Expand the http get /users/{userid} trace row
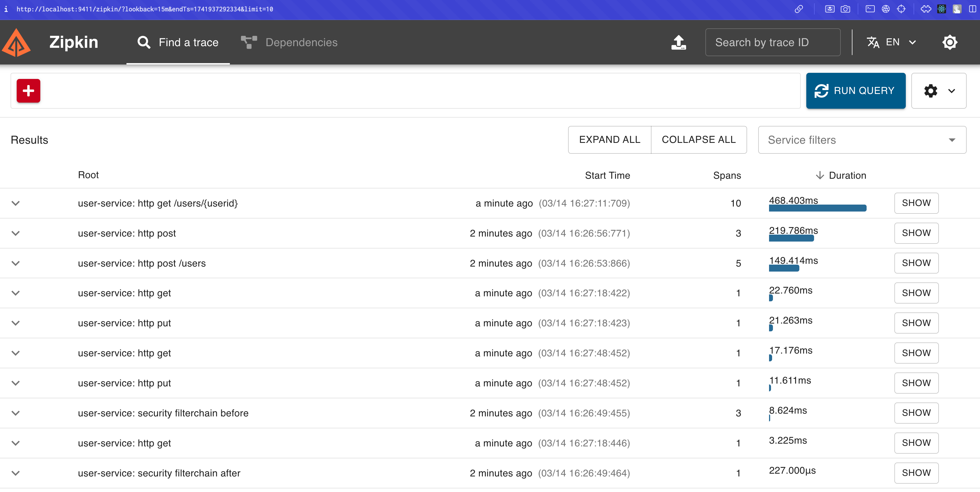 point(16,203)
